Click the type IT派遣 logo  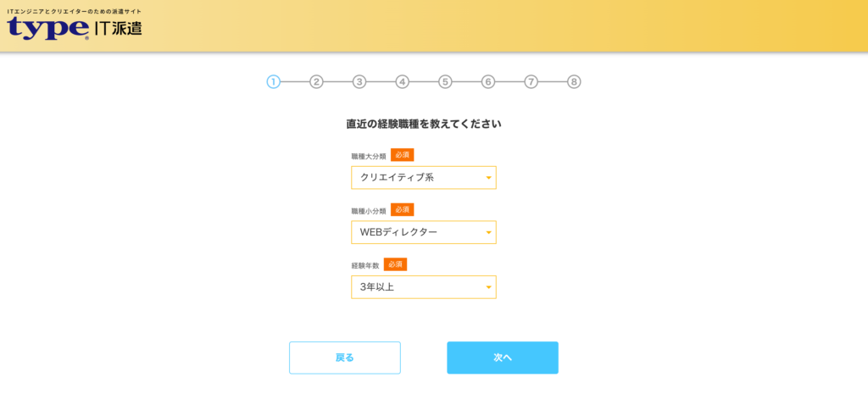[75, 25]
